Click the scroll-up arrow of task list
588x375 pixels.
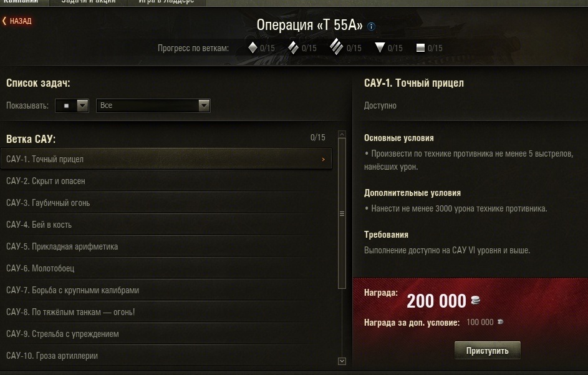[342, 134]
